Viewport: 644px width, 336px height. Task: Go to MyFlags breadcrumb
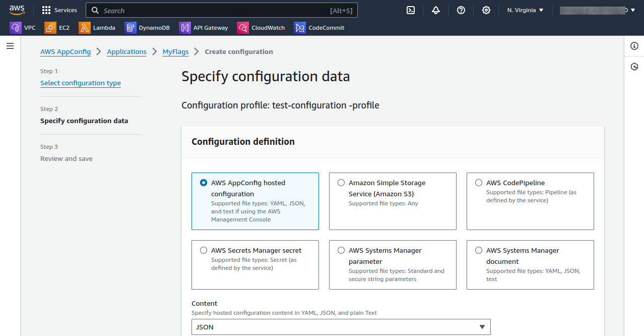pyautogui.click(x=175, y=51)
